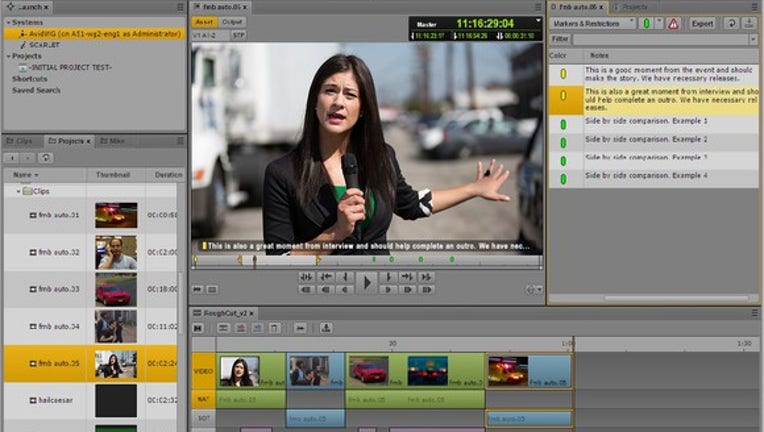Toggle the VIDEO track selector
764x432 pixels.
click(203, 371)
